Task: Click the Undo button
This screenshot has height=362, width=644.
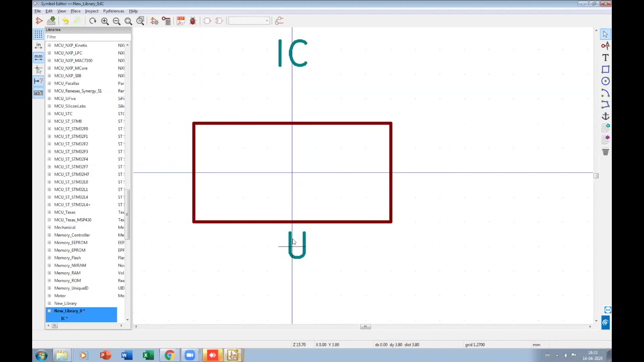Action: point(65,21)
